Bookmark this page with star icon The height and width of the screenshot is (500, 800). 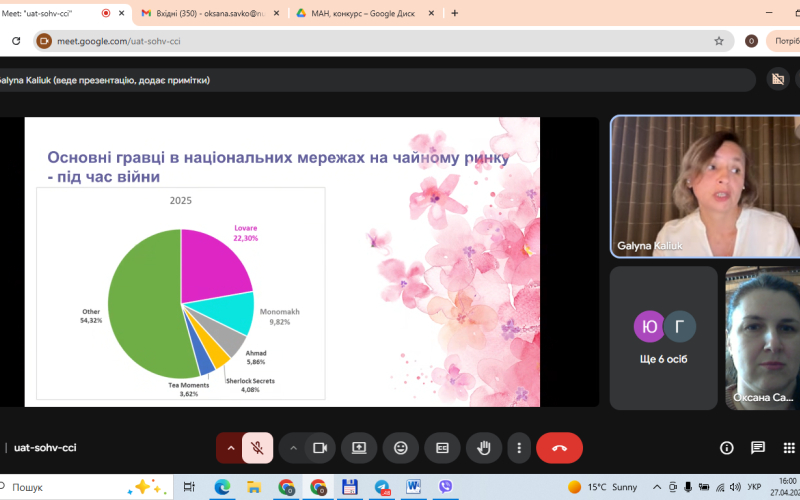point(719,41)
